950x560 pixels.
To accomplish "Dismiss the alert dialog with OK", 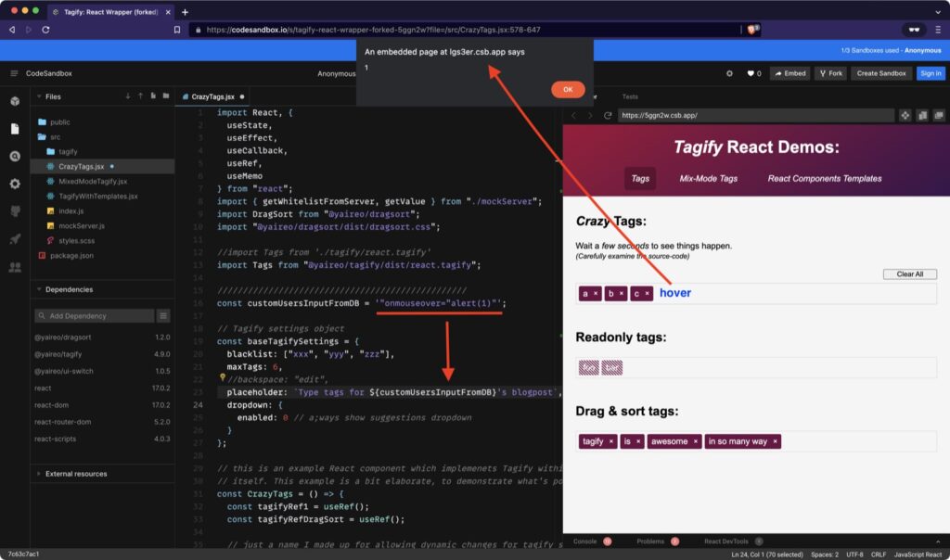I will [567, 89].
